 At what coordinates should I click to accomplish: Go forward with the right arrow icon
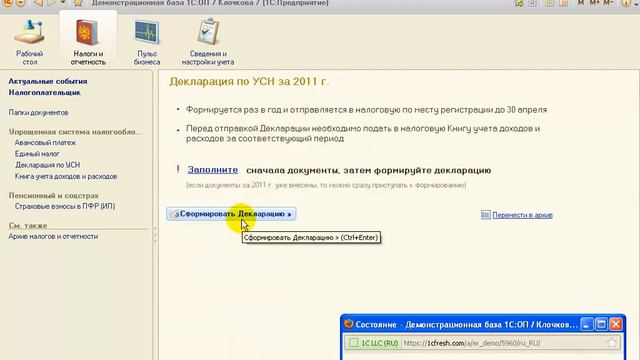point(52,3)
